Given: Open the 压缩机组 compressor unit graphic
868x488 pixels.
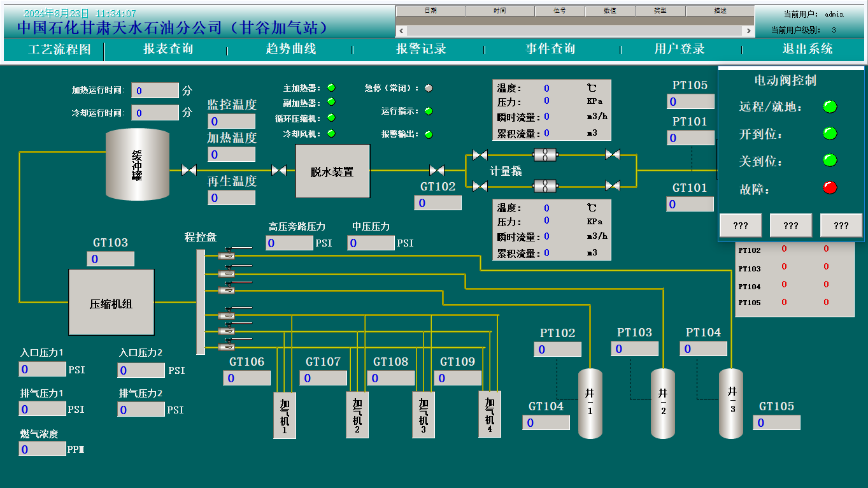Looking at the screenshot, I should point(111,301).
